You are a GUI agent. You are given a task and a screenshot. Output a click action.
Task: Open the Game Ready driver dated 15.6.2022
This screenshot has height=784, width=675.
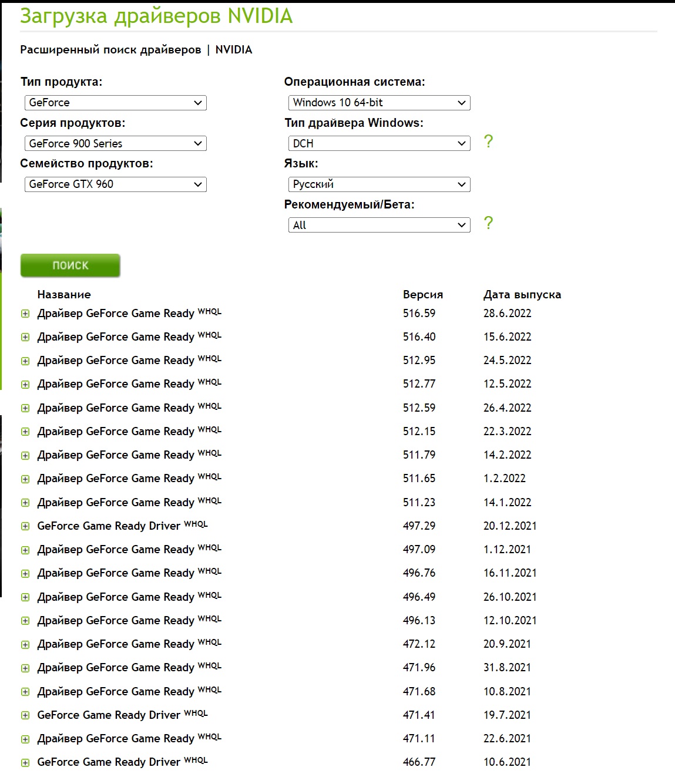point(129,337)
